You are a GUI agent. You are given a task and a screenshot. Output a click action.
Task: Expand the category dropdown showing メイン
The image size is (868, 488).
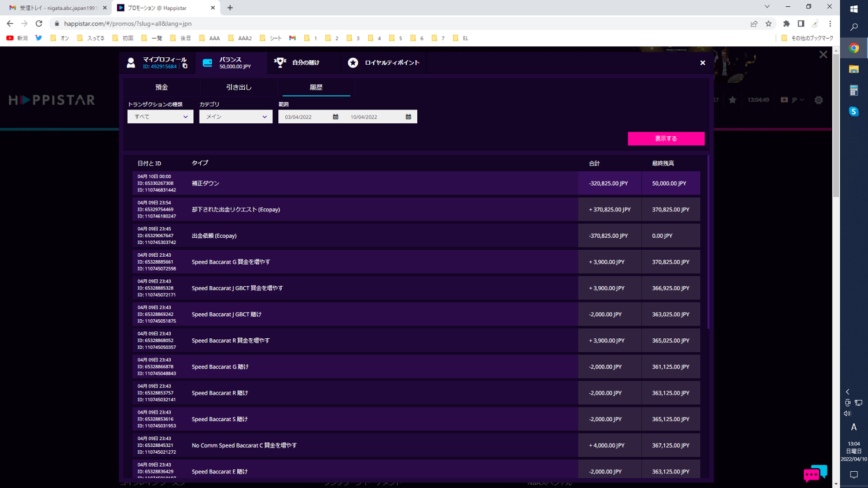(x=236, y=117)
